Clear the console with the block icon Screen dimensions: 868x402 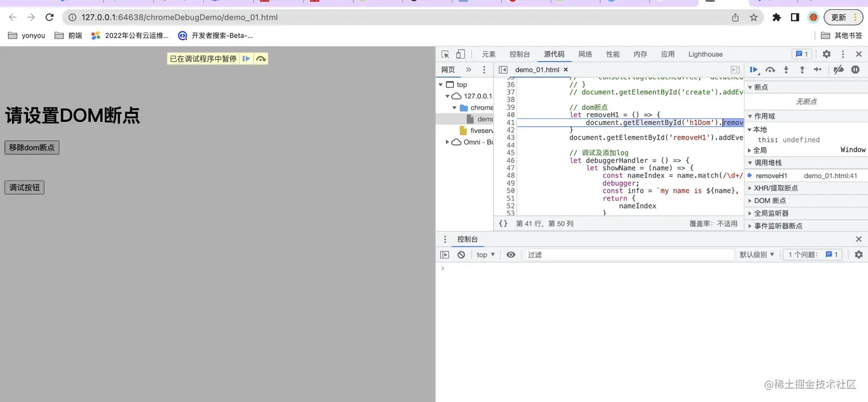[x=461, y=254]
